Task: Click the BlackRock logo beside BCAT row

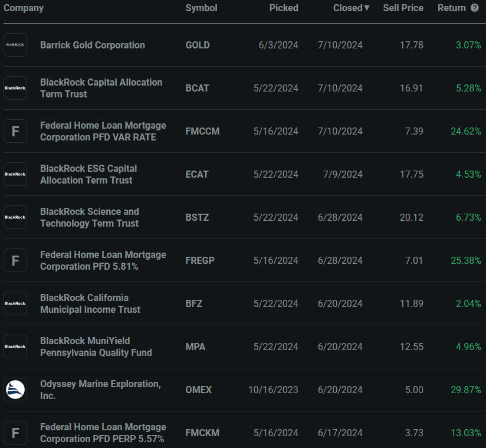Action: point(15,88)
